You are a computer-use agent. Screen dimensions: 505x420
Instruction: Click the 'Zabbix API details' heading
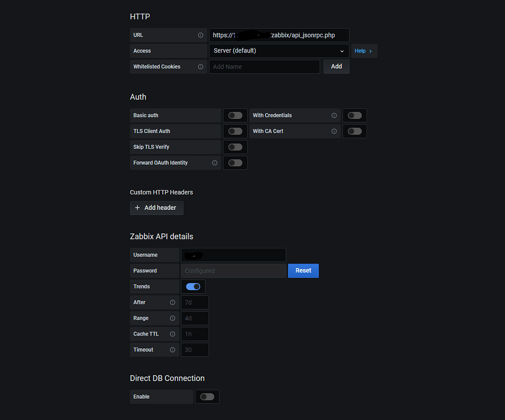click(x=161, y=236)
